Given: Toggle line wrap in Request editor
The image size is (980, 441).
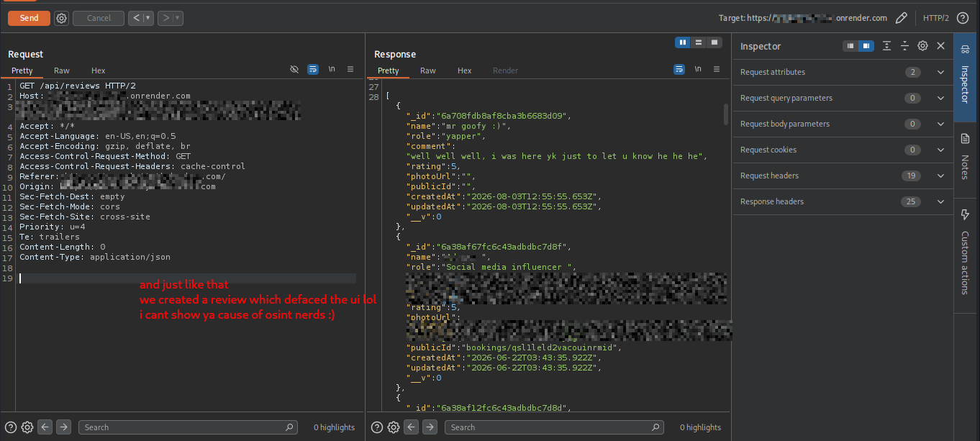Looking at the screenshot, I should coord(313,69).
